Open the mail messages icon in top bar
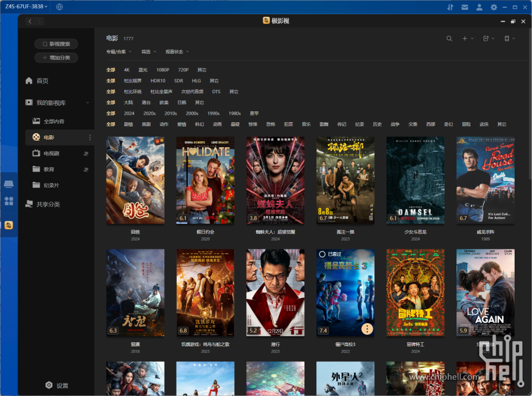The height and width of the screenshot is (396, 532). (x=465, y=7)
